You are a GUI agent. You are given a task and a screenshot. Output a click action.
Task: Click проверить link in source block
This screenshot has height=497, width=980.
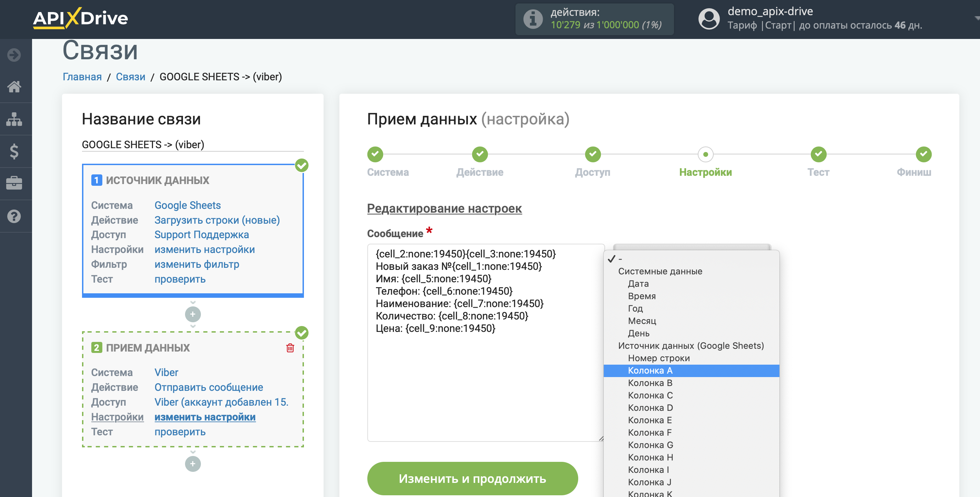180,279
